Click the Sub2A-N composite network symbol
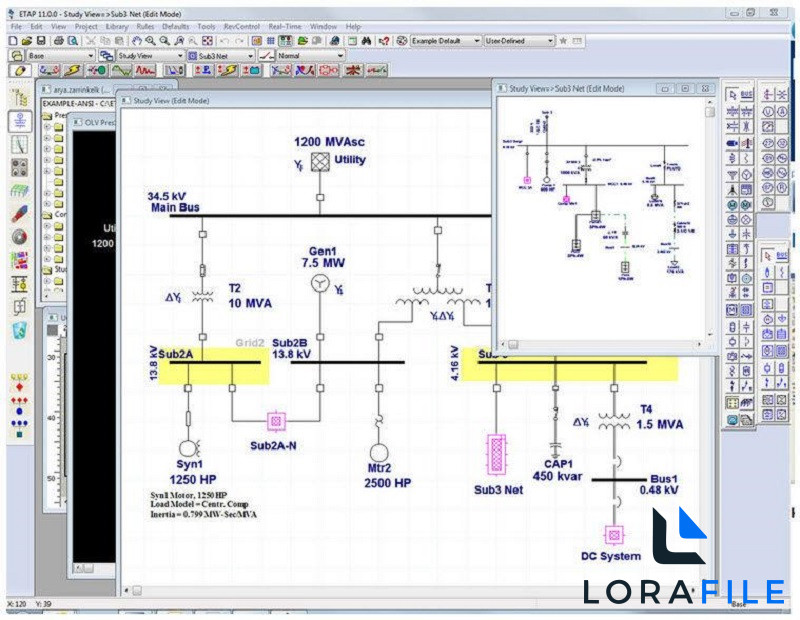 tap(276, 421)
